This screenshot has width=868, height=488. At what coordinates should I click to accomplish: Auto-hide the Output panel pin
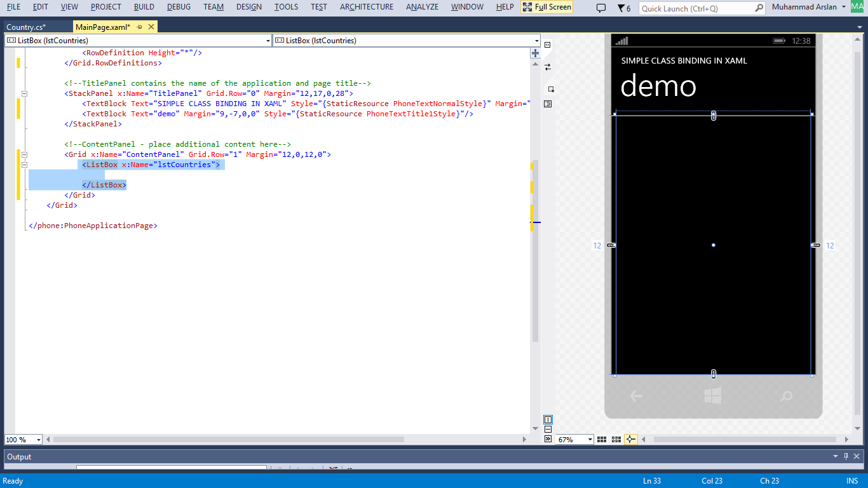[846, 456]
